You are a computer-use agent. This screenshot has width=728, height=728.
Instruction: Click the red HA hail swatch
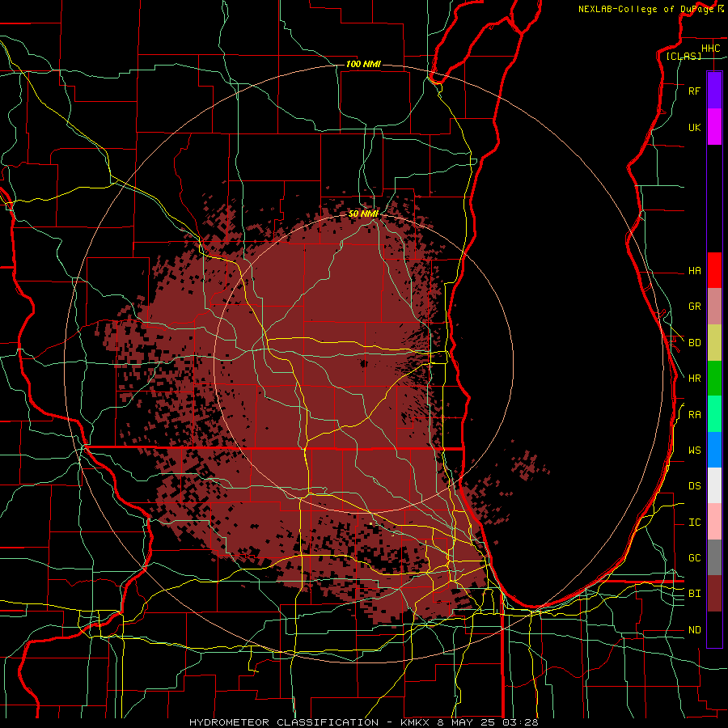tap(714, 270)
